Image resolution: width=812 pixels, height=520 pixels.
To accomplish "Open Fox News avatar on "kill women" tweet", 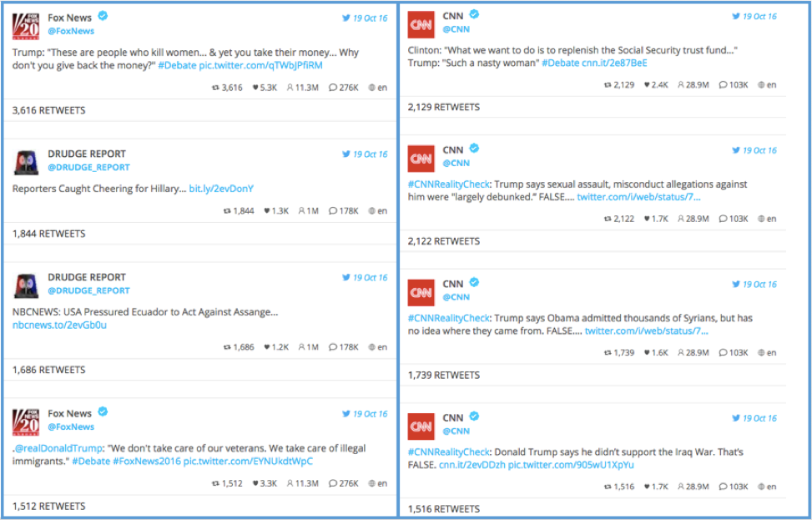I will point(26,25).
